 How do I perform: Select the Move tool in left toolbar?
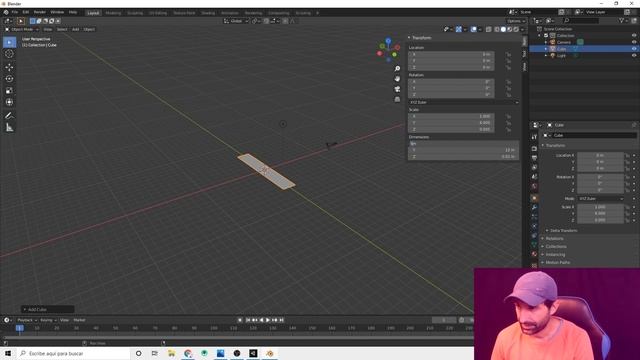(x=9, y=67)
